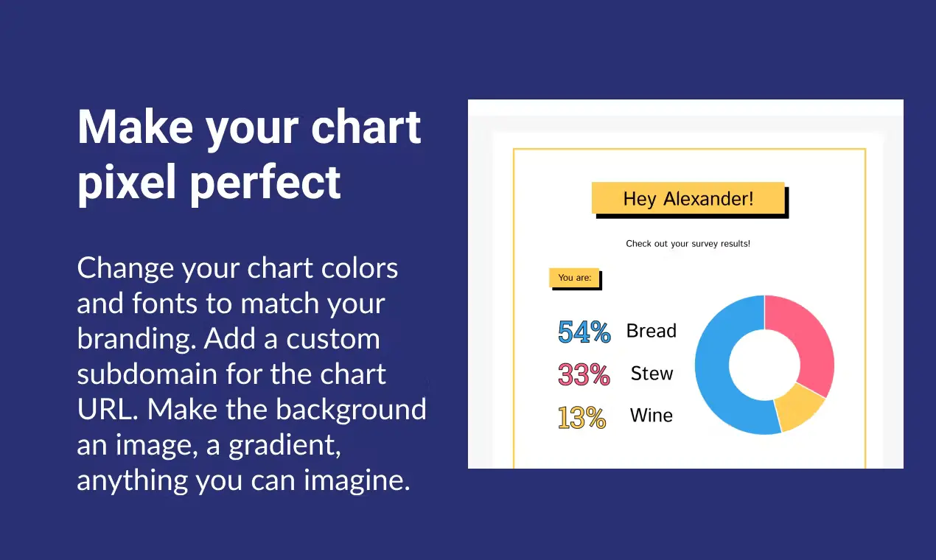The height and width of the screenshot is (560, 936).
Task: Click the 33% pink percentage figure
Action: (584, 374)
